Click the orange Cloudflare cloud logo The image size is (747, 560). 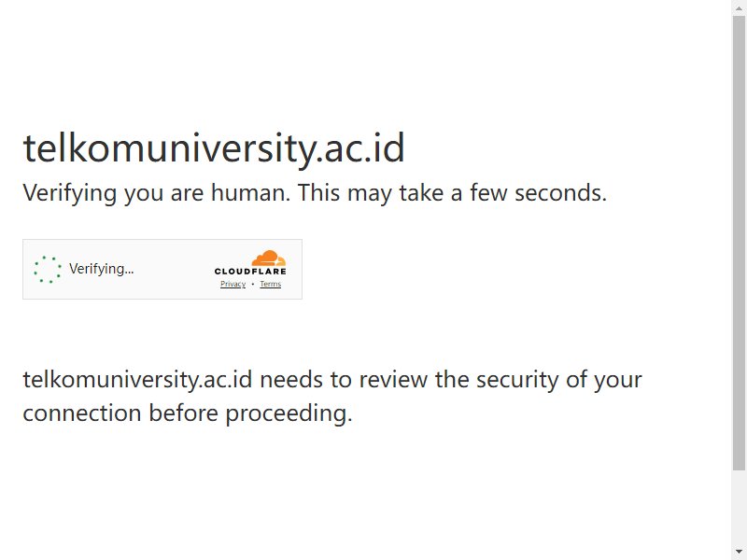(x=269, y=258)
